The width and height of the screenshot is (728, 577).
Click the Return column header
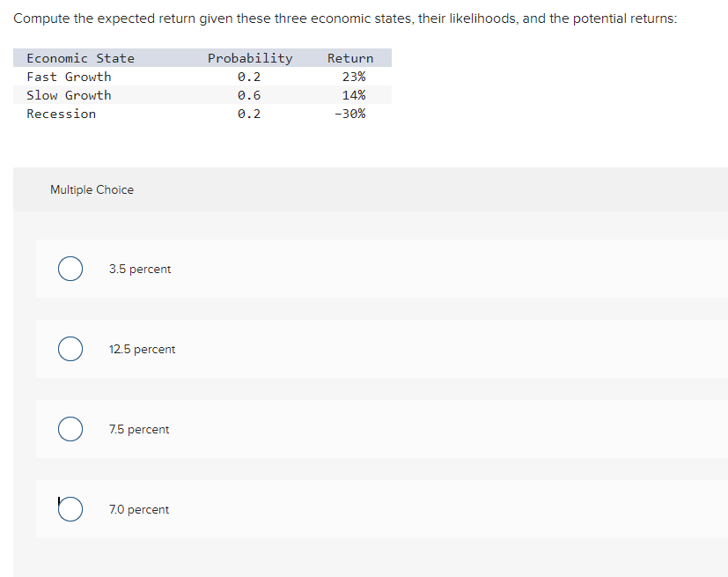[349, 57]
